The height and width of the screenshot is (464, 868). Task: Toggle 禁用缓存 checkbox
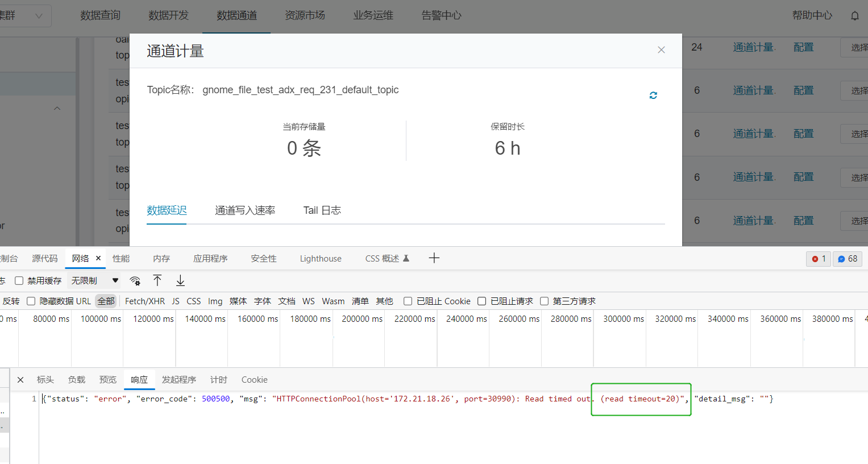[19, 280]
